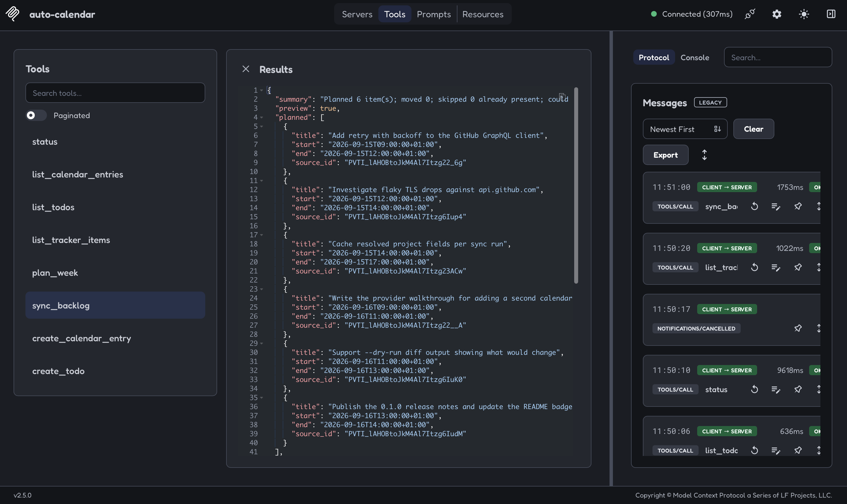Replay the 11:50:10 status call
847x504 pixels.
754,389
